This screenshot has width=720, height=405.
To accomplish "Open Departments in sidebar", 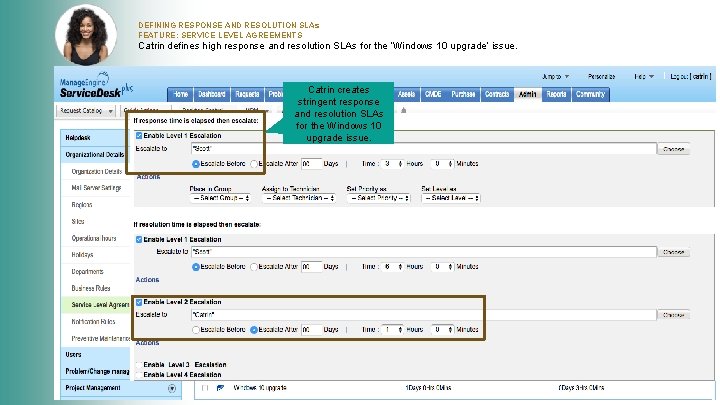I will point(87,272).
